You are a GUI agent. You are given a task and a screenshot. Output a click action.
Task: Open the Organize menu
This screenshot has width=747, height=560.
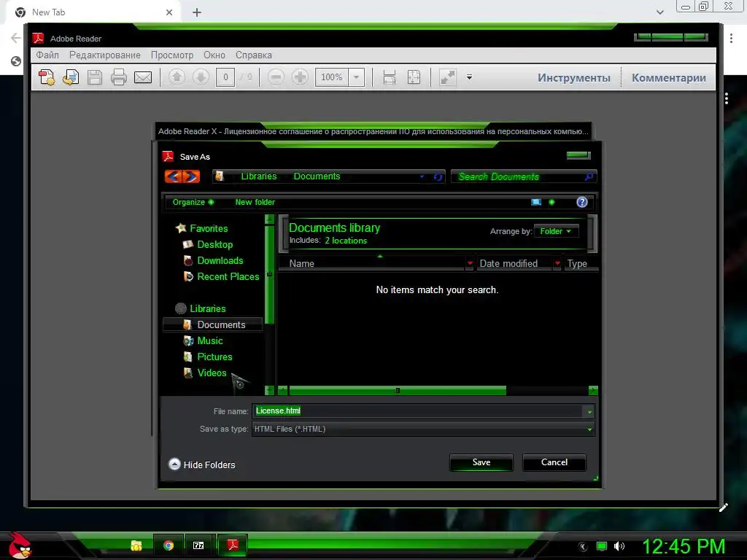(x=193, y=202)
